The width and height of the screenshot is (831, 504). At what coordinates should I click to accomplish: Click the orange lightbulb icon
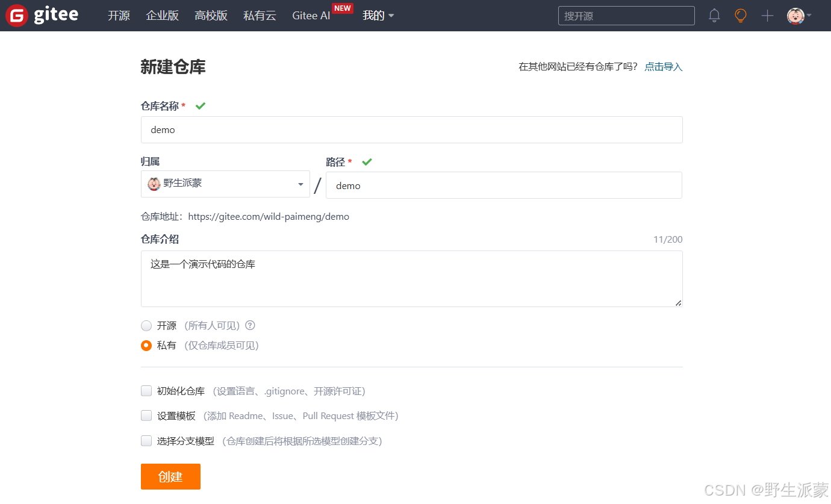[x=741, y=16]
